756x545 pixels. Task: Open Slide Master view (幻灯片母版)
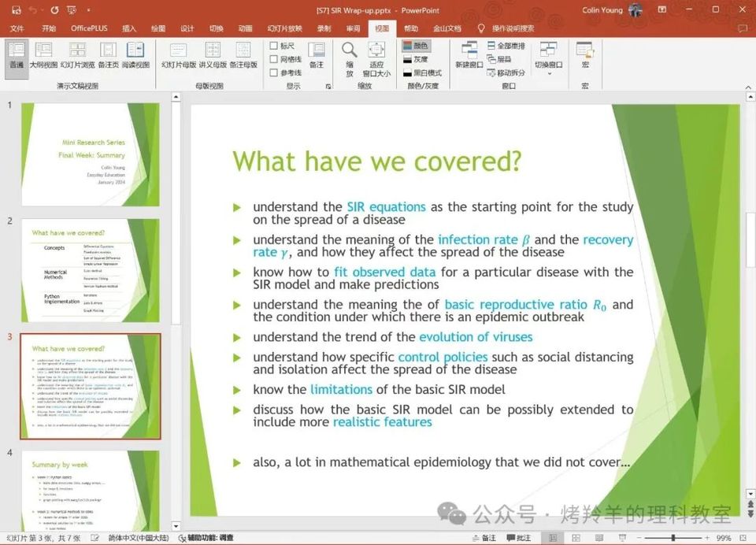[x=178, y=55]
